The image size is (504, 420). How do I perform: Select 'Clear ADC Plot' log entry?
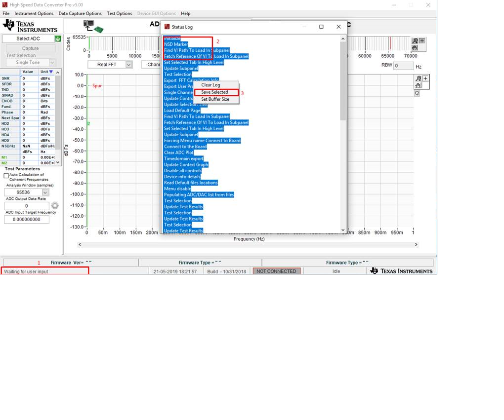point(179,153)
